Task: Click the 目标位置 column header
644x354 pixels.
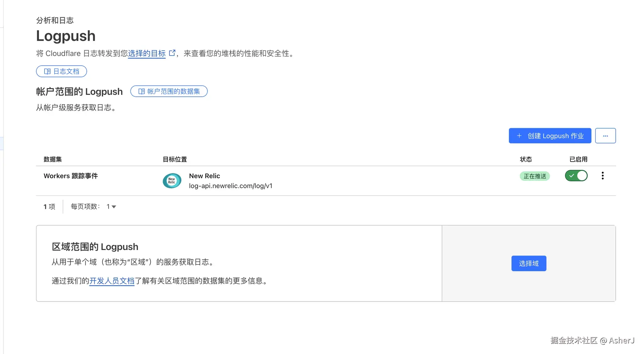Action: [175, 159]
